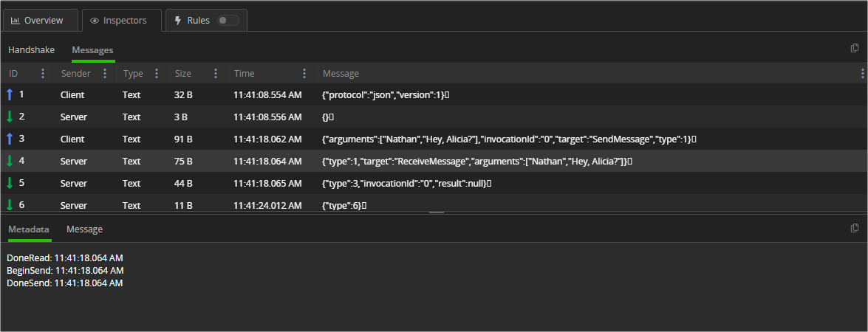
Task: Sort by Message column header
Action: 341,74
